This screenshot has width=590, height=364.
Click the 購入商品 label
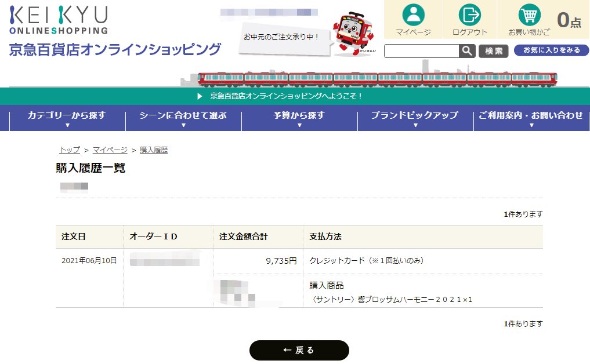point(326,285)
